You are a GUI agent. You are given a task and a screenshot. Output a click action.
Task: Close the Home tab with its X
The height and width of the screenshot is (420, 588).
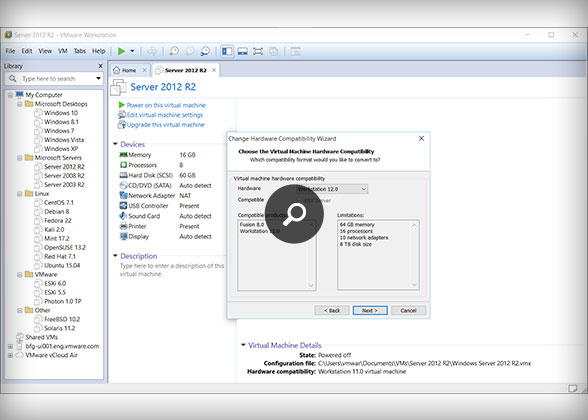click(144, 70)
